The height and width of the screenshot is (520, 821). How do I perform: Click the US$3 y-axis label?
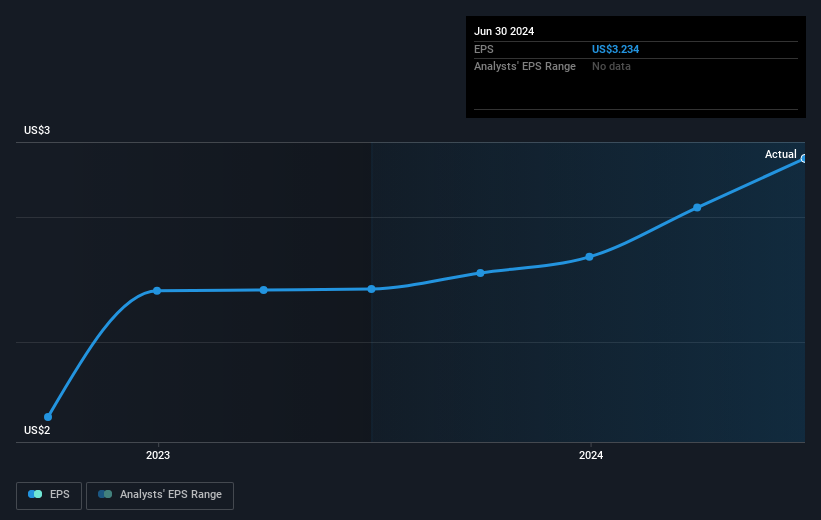click(x=37, y=130)
